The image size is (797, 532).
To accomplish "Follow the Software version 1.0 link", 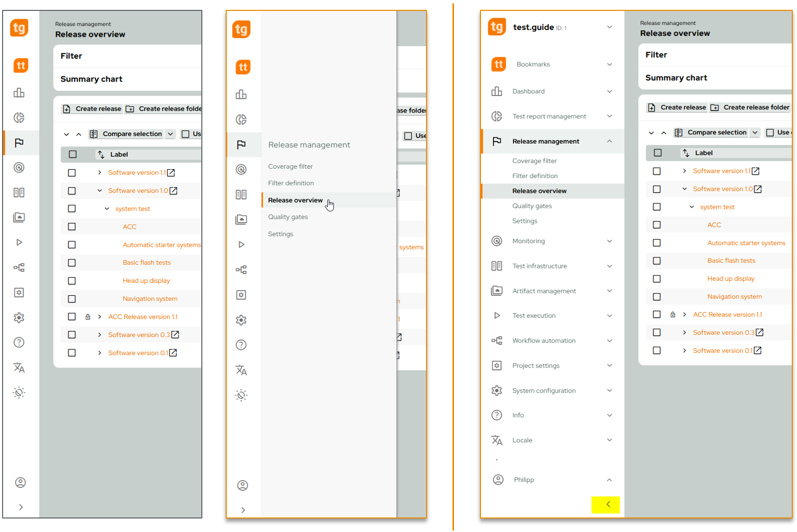I will (138, 190).
